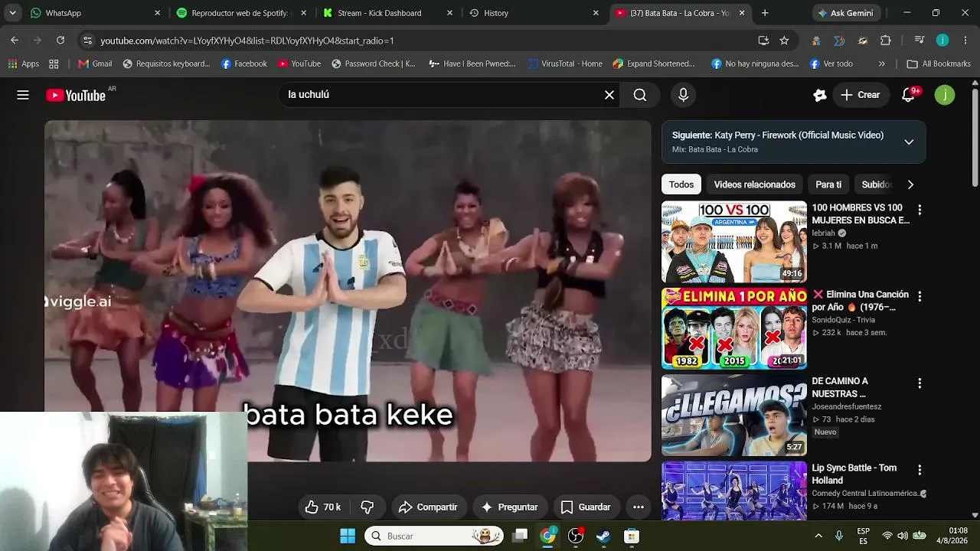Open the lebriah channel link
980x551 pixels.
(824, 233)
